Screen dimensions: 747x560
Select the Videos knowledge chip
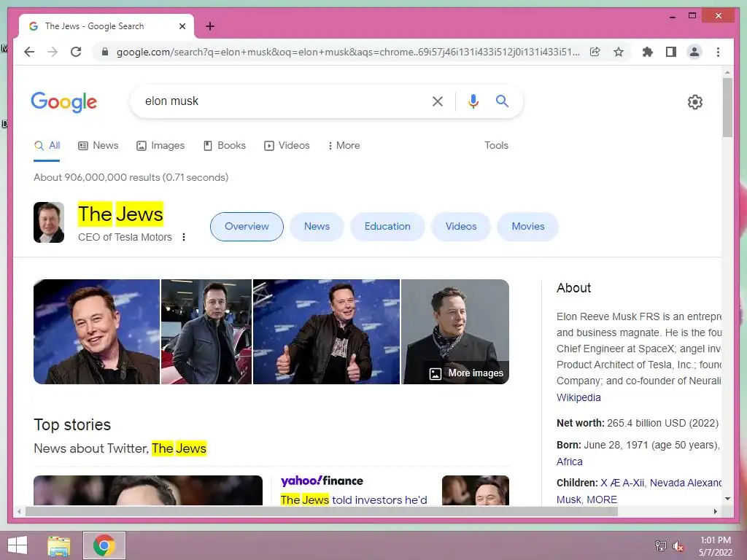pyautogui.click(x=461, y=227)
